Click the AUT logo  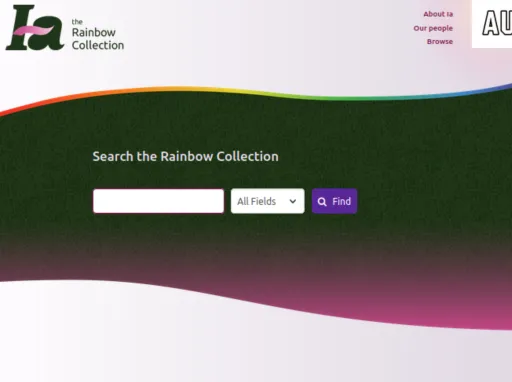coord(492,24)
